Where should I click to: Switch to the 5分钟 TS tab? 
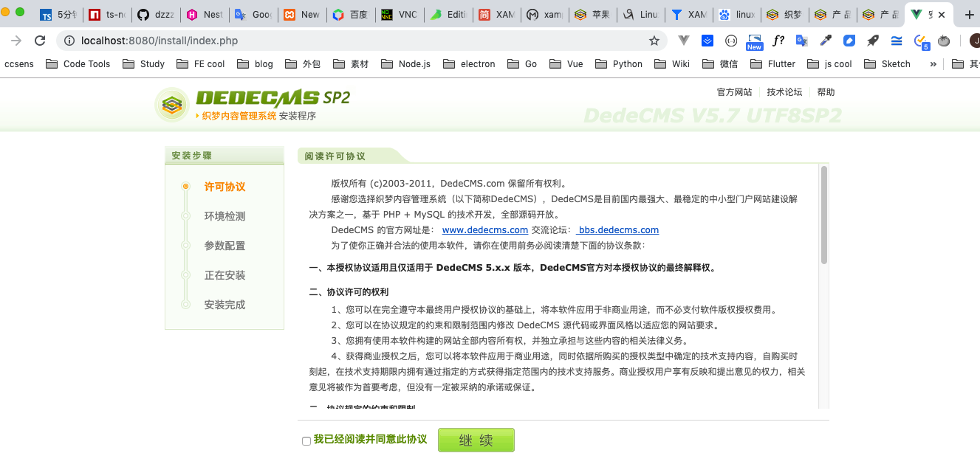(58, 14)
